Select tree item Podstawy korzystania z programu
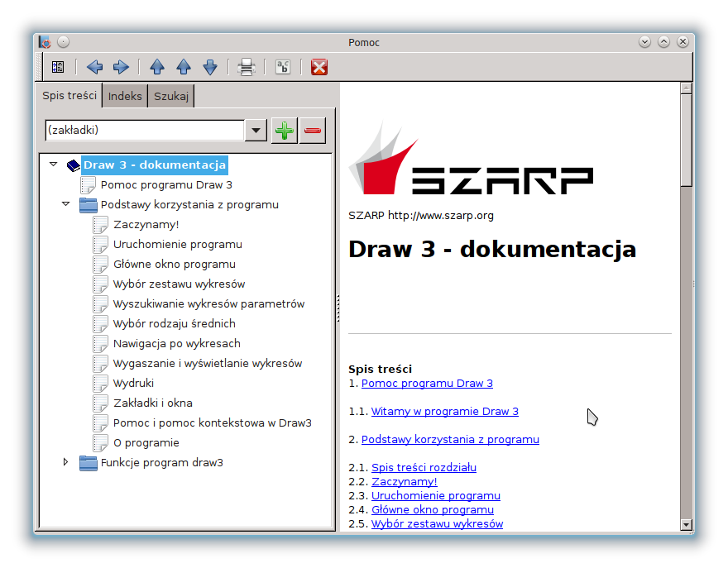Viewport: 728px width, 568px height. (189, 205)
